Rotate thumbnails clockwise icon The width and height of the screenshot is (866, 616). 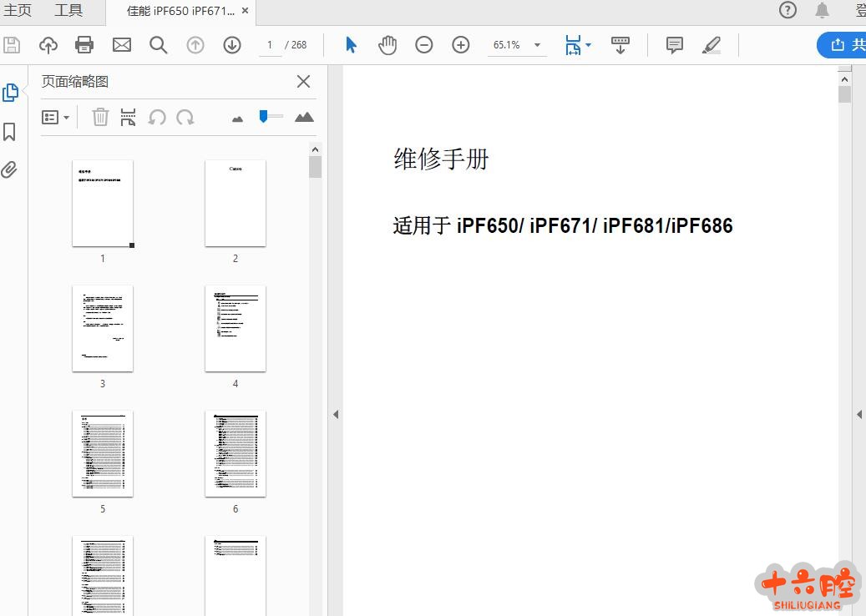[185, 118]
